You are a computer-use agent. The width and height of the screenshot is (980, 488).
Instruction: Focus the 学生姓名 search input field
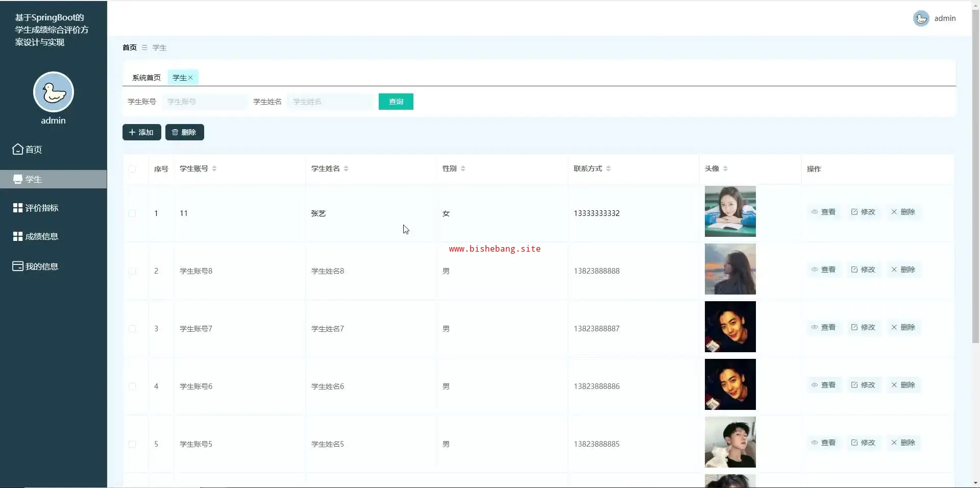(x=330, y=102)
